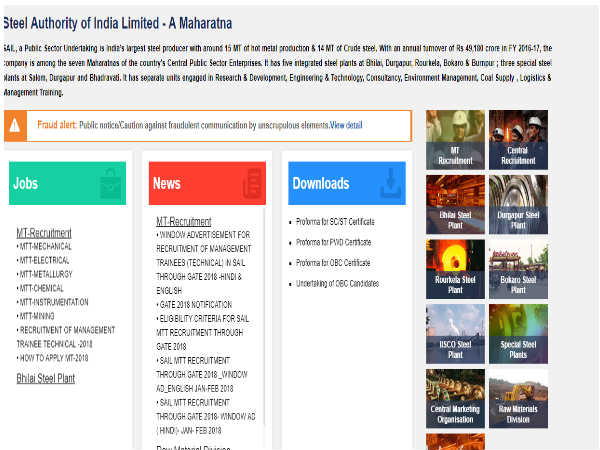Image resolution: width=600 pixels, height=450 pixels.
Task: Download Proforma for OBC Certificate
Action: pos(333,263)
